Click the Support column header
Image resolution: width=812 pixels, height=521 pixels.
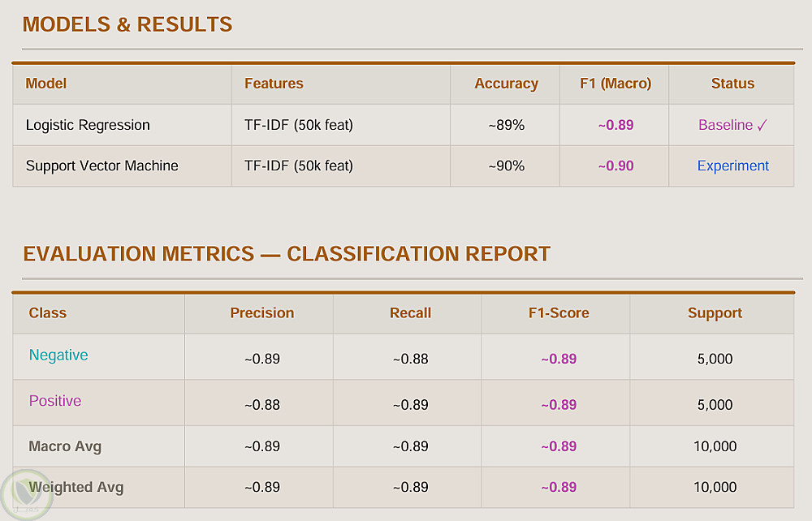[x=715, y=313]
